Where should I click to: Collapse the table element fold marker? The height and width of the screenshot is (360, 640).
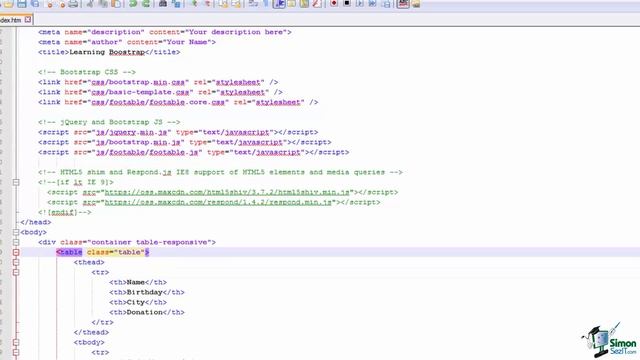(16, 252)
